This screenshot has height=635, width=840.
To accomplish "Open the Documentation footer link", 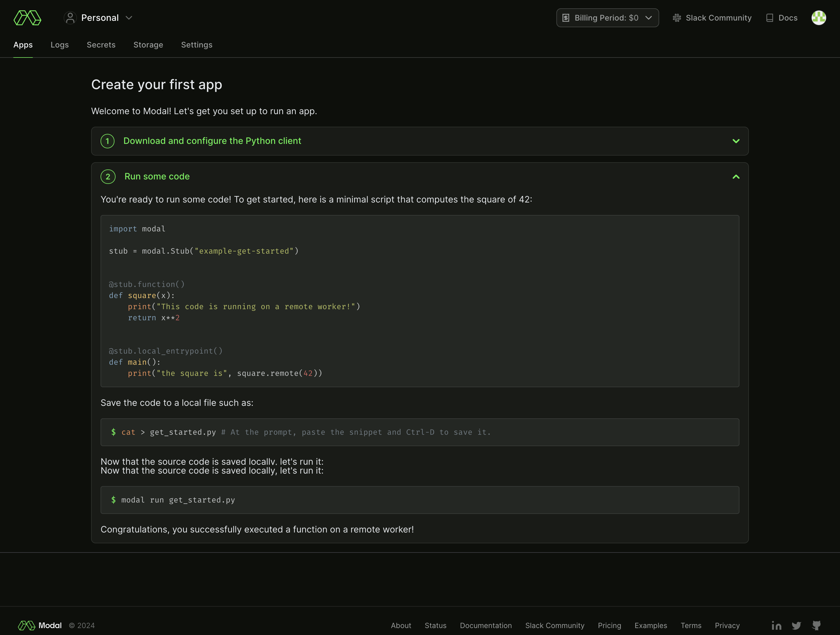I will coord(486,625).
